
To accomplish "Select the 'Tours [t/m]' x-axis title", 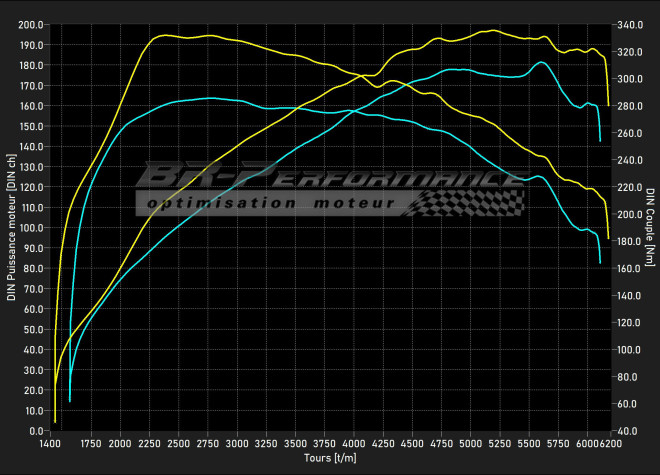I will (329, 458).
